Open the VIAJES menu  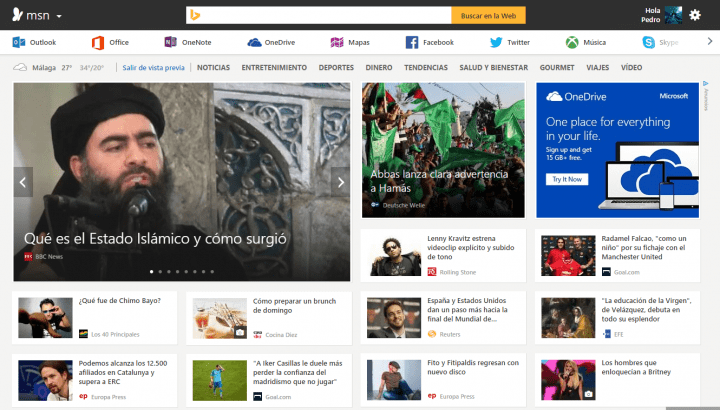(x=597, y=67)
